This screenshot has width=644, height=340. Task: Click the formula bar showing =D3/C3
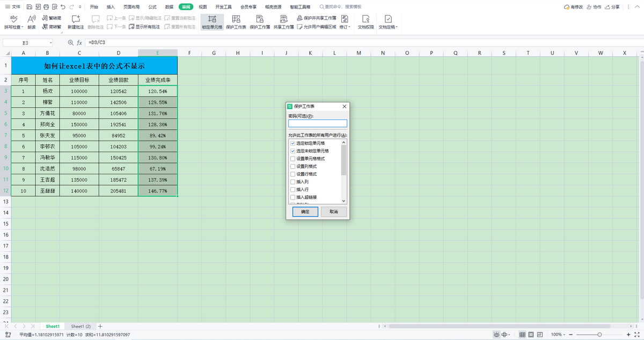365,42
